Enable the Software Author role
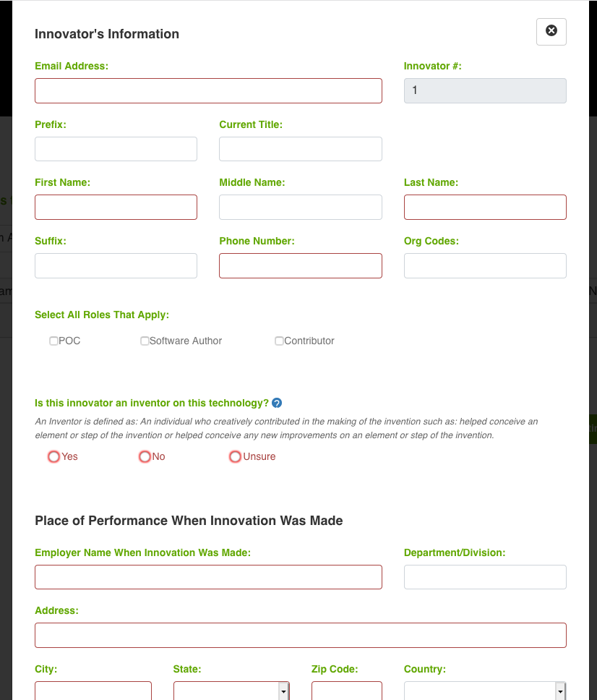597x700 pixels. tap(145, 341)
